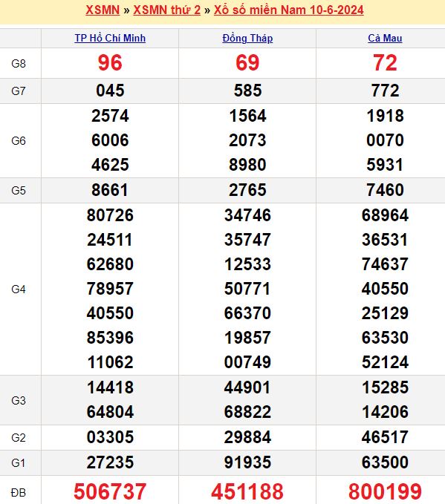Click special prize number 800199
Image resolution: width=445 pixels, height=504 pixels.
click(x=385, y=492)
